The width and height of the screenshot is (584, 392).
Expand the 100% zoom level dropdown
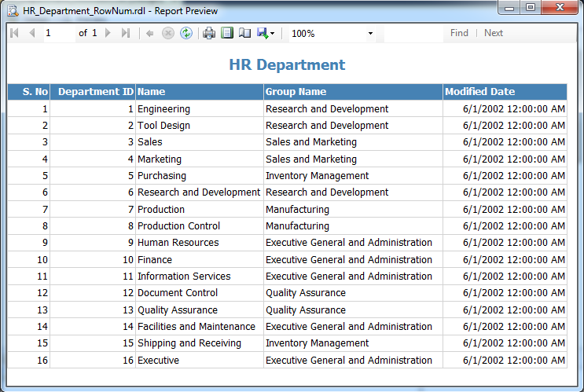pos(370,34)
